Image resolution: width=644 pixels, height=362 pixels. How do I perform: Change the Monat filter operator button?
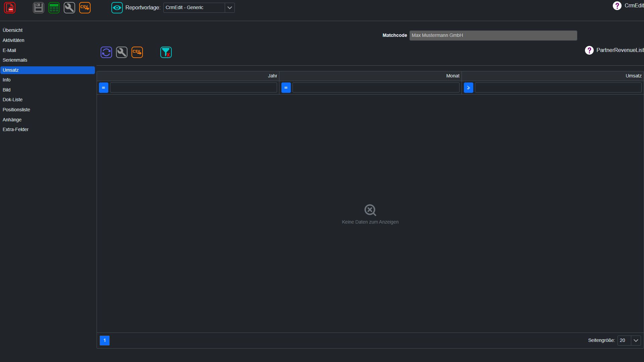point(286,88)
